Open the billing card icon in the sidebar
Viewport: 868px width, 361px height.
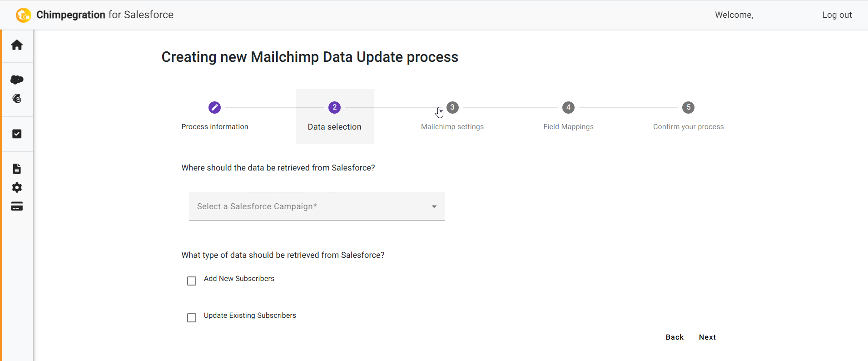[17, 206]
